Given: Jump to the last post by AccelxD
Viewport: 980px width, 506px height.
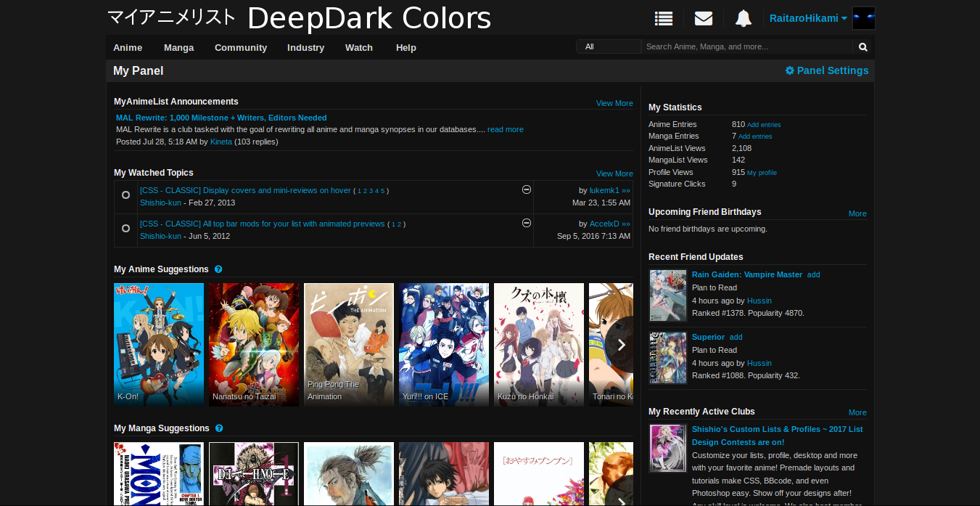Looking at the screenshot, I should 626,224.
